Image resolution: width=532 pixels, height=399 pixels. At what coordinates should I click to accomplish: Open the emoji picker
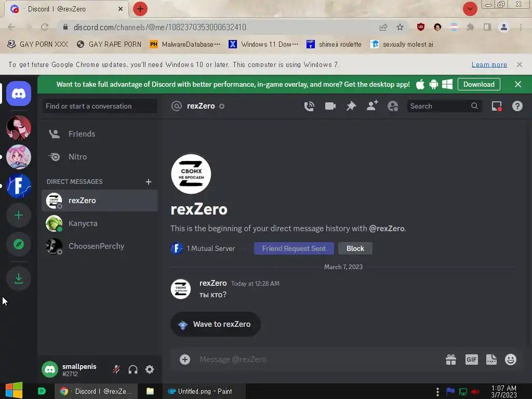tap(511, 360)
